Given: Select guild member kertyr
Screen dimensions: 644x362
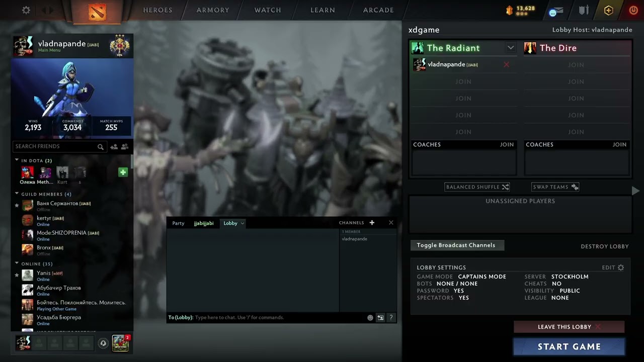Looking at the screenshot, I should tap(73, 220).
